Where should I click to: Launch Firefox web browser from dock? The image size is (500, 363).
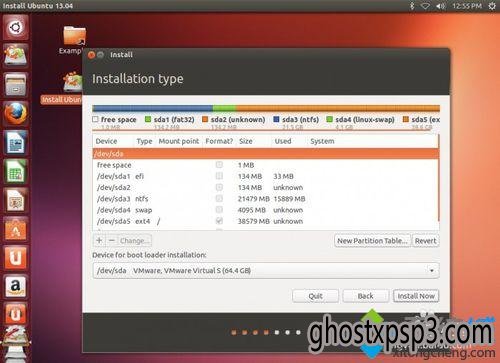(16, 113)
